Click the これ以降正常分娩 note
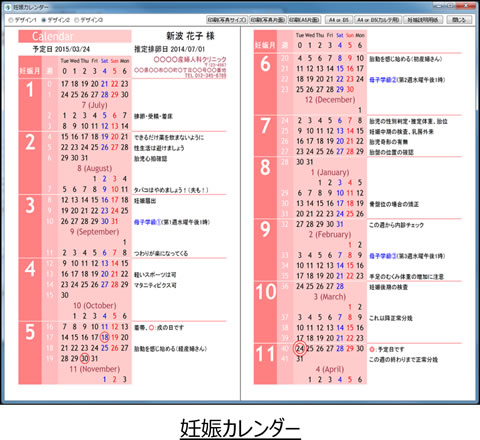 click(x=391, y=318)
